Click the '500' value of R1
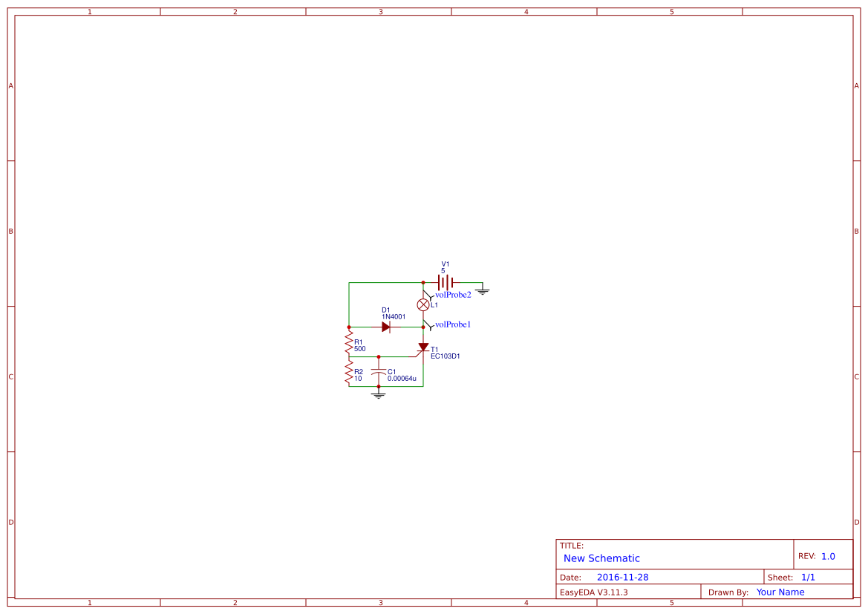 (360, 349)
